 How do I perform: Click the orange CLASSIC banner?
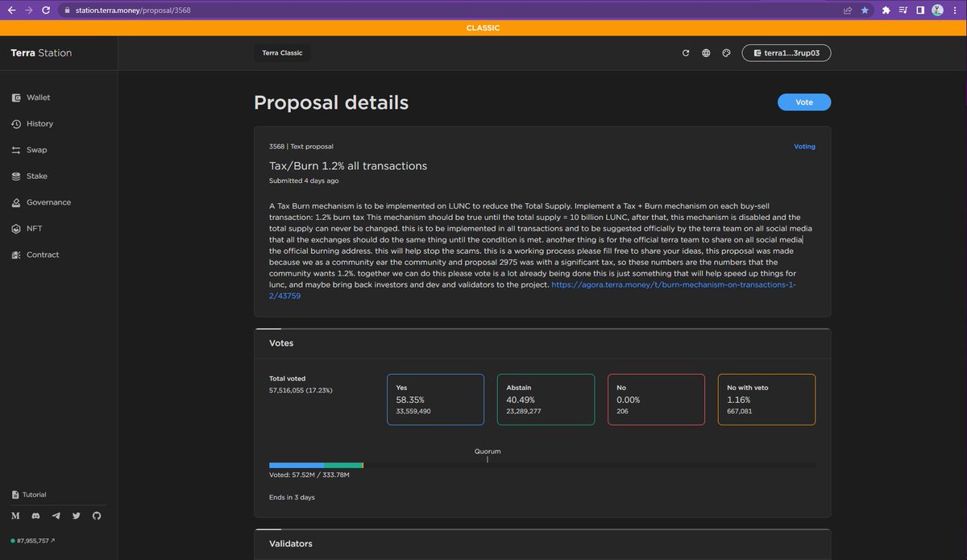[x=483, y=28]
